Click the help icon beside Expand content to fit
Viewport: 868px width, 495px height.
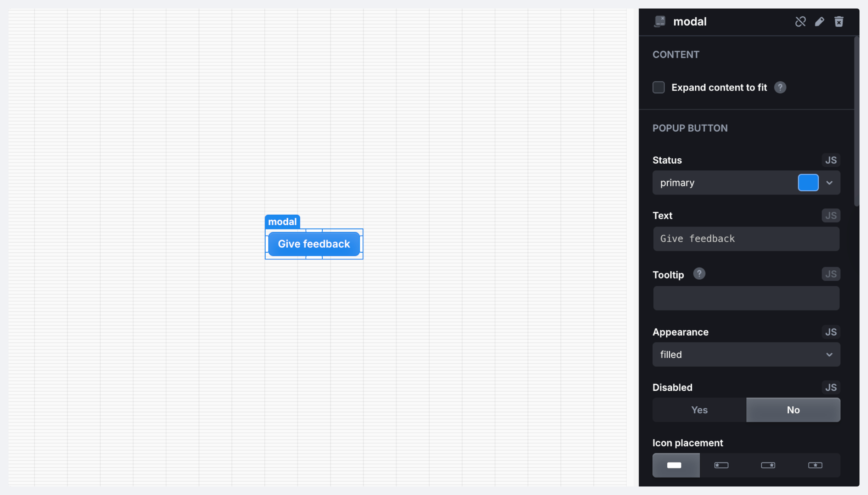(x=780, y=87)
